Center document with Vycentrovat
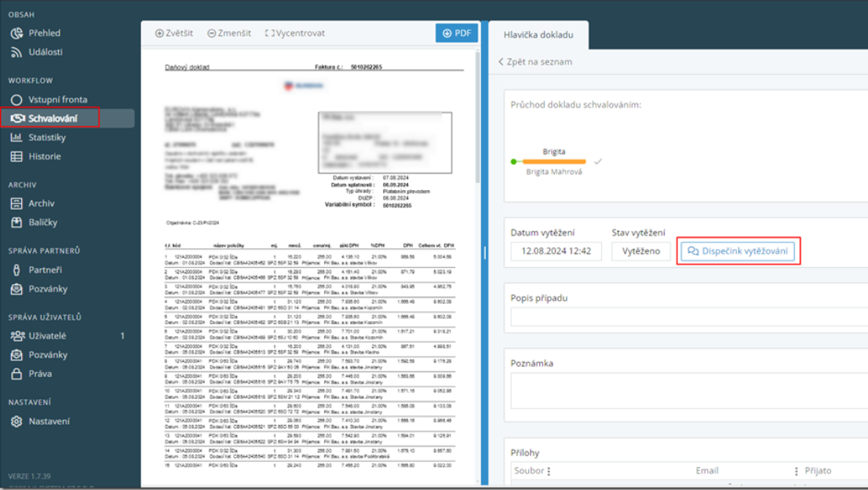Image resolution: width=868 pixels, height=490 pixels. coord(295,33)
